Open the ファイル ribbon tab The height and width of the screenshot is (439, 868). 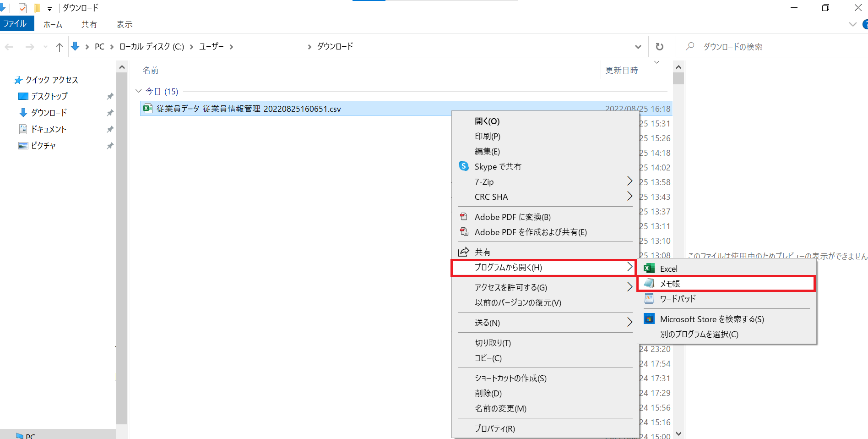[x=16, y=24]
